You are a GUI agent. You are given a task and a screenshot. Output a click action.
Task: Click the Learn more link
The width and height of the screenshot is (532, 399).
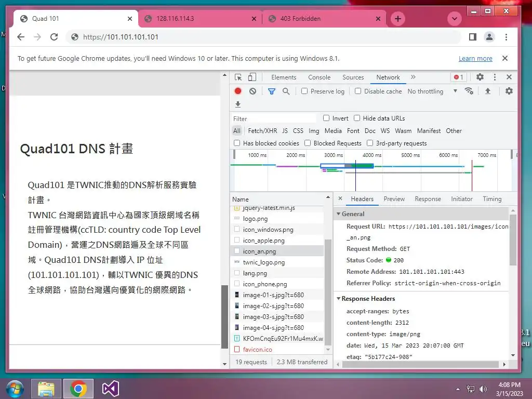click(475, 58)
